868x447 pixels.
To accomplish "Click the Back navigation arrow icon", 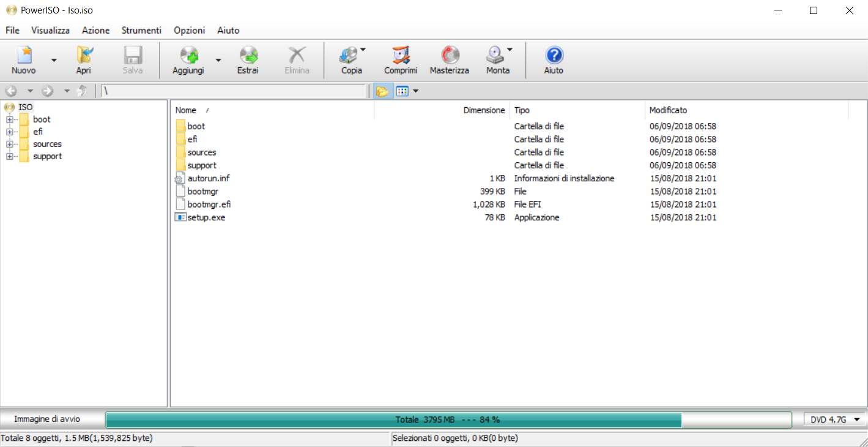I will pos(11,91).
